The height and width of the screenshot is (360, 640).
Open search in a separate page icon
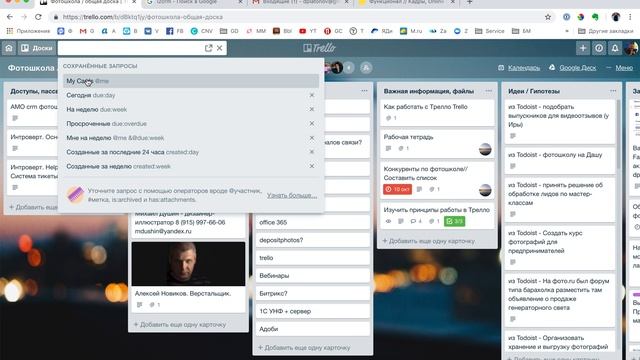click(x=209, y=48)
